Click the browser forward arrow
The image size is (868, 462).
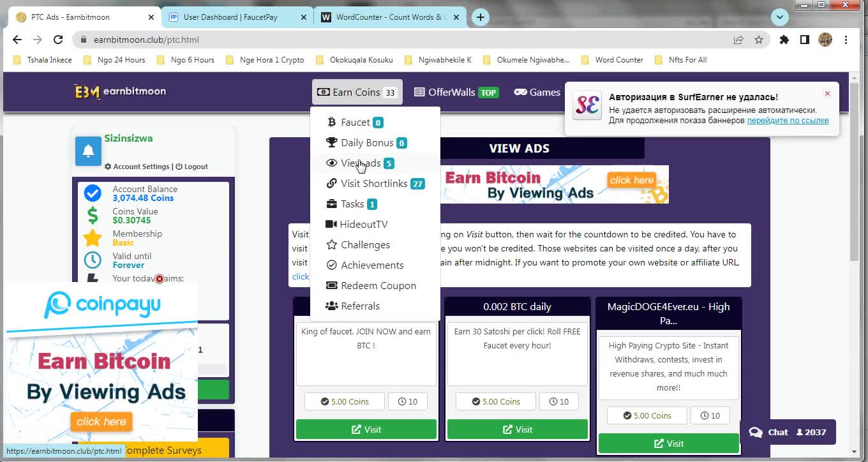coord(38,40)
